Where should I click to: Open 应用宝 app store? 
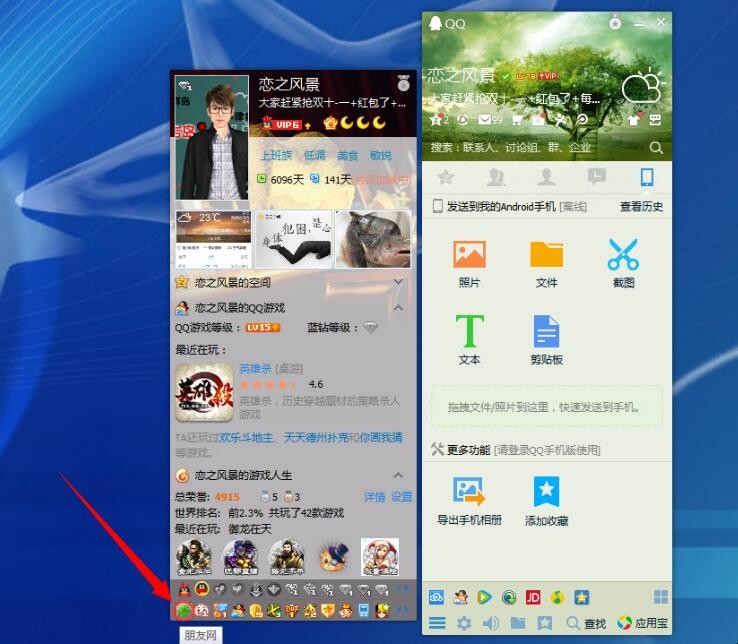(x=642, y=623)
